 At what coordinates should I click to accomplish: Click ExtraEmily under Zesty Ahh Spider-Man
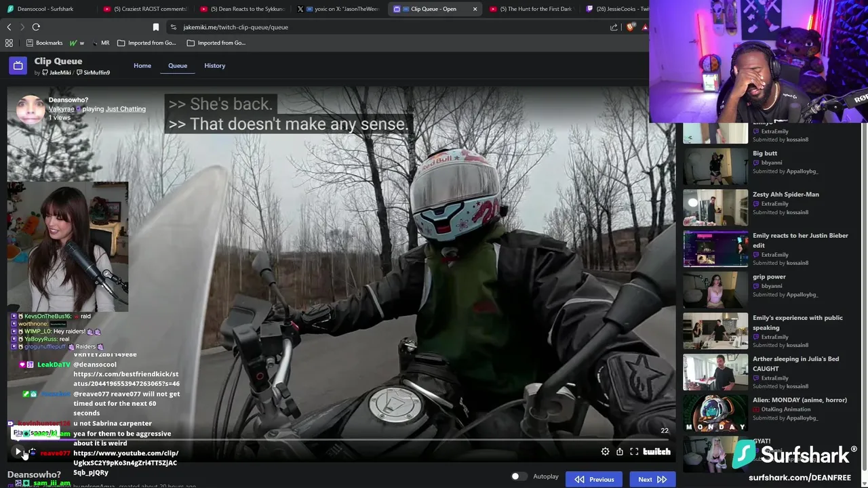tap(774, 204)
